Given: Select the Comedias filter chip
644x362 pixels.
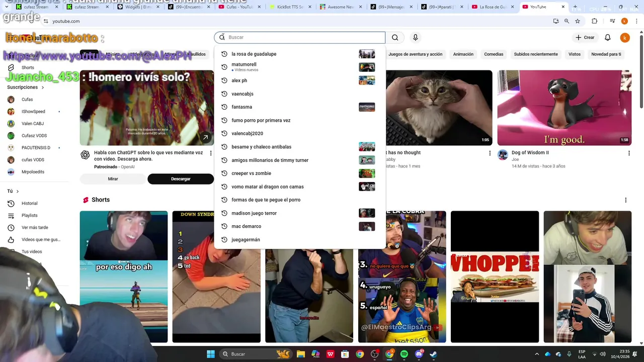Looking at the screenshot, I should click(494, 54).
